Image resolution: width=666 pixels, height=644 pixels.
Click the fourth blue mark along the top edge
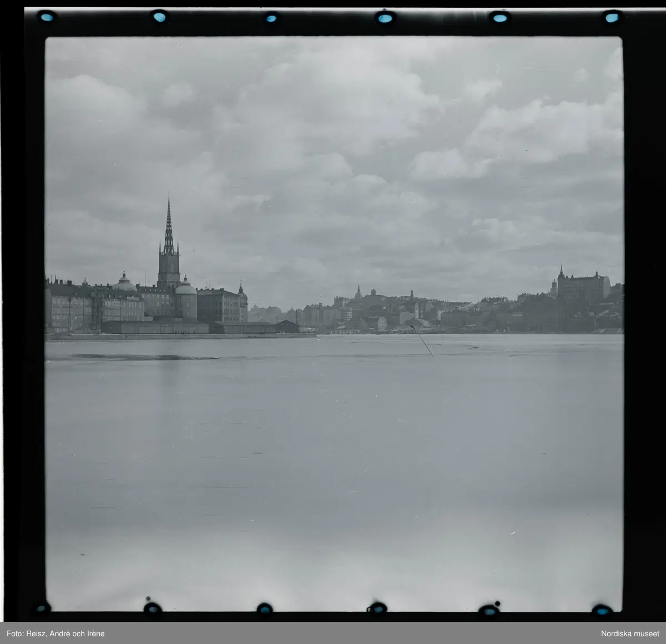click(385, 18)
